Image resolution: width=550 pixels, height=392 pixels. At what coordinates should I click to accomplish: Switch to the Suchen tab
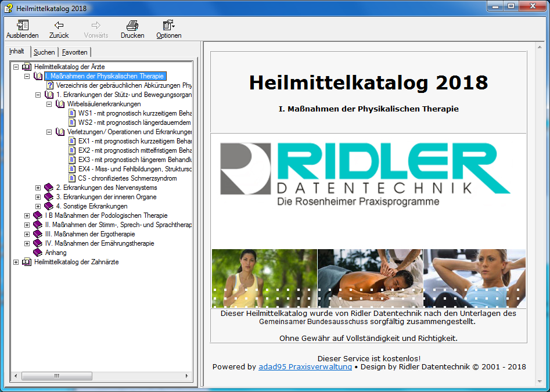[x=44, y=52]
